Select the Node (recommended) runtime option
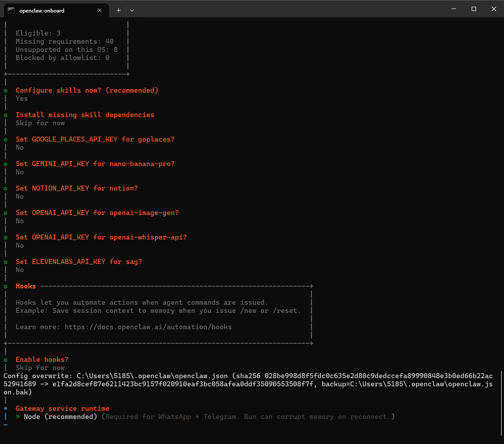Screen dimensions: 504x444 60,417
